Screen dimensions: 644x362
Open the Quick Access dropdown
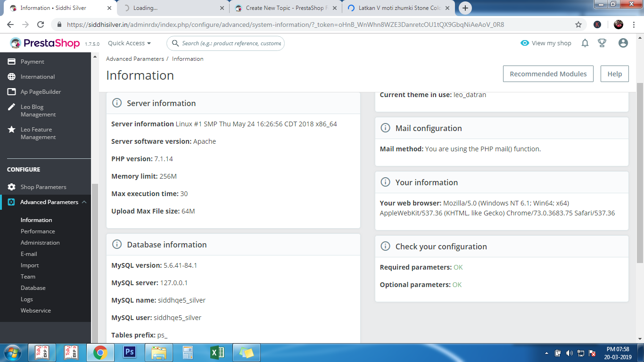pyautogui.click(x=129, y=43)
